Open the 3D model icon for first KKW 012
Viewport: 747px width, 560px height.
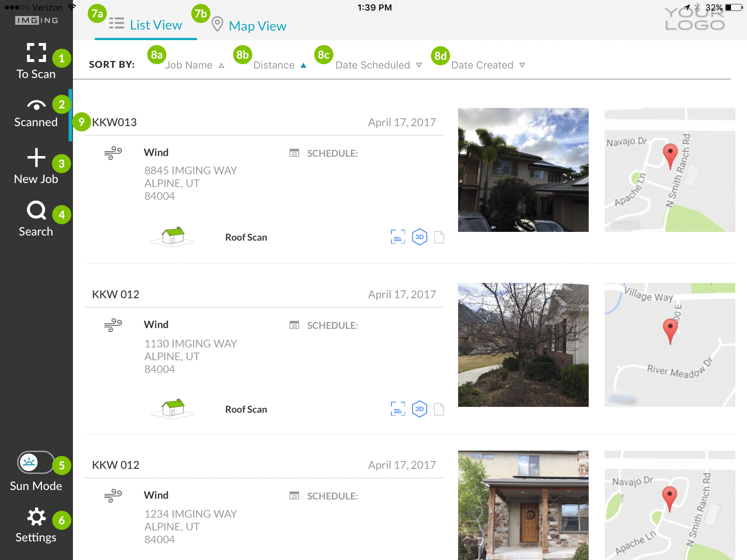pyautogui.click(x=419, y=409)
